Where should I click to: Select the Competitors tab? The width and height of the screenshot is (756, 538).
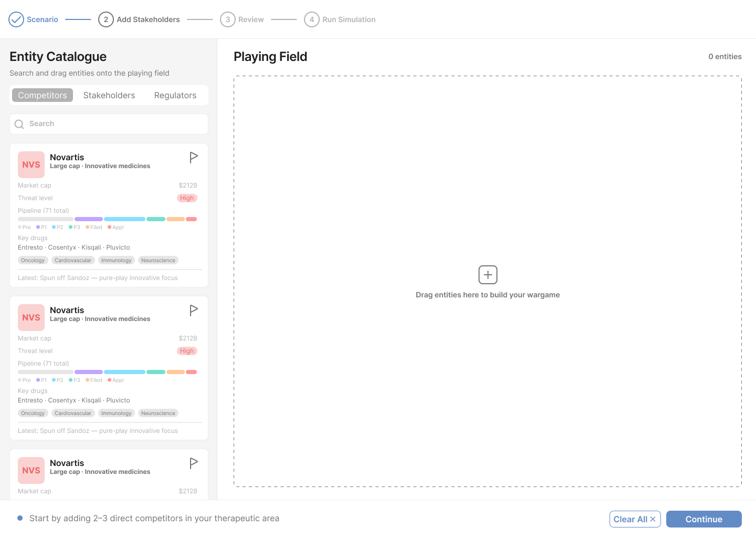43,95
